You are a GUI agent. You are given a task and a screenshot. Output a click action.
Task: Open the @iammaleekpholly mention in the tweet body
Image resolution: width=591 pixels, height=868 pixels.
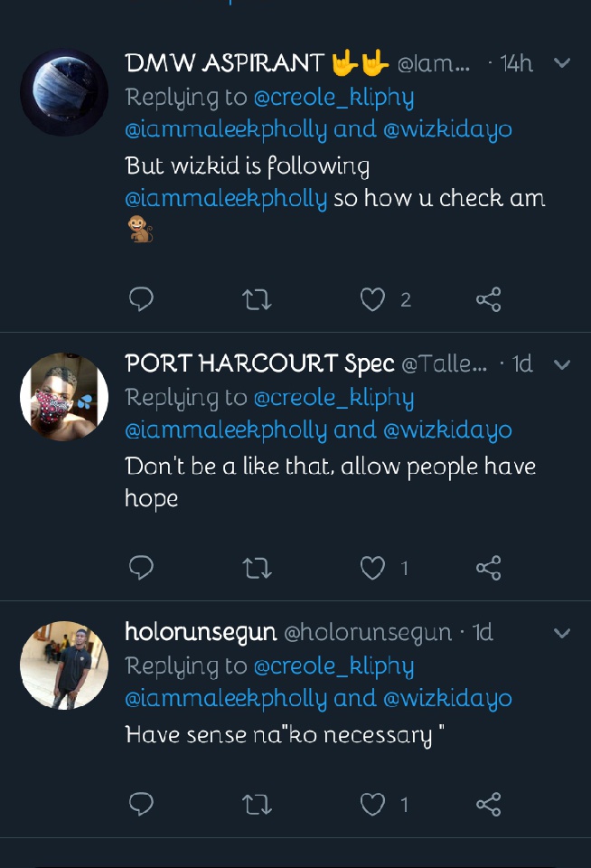click(x=226, y=198)
